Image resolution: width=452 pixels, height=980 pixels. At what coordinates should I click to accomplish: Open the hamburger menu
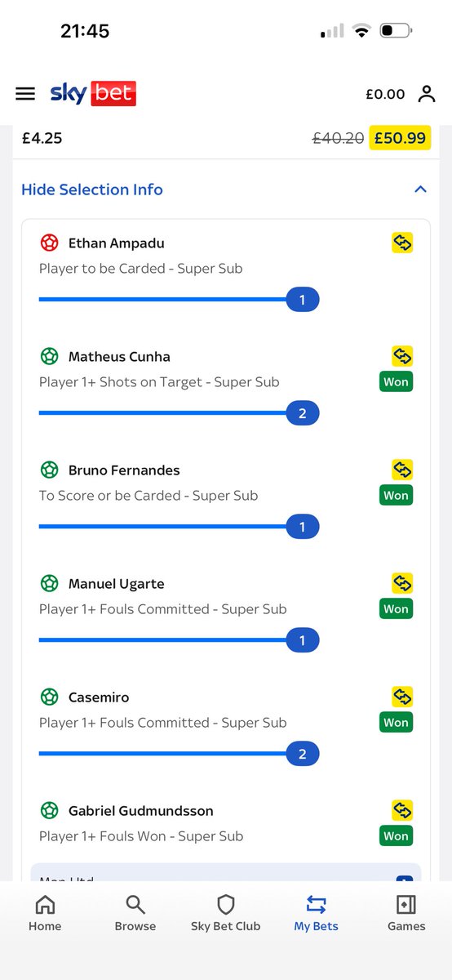pos(25,94)
